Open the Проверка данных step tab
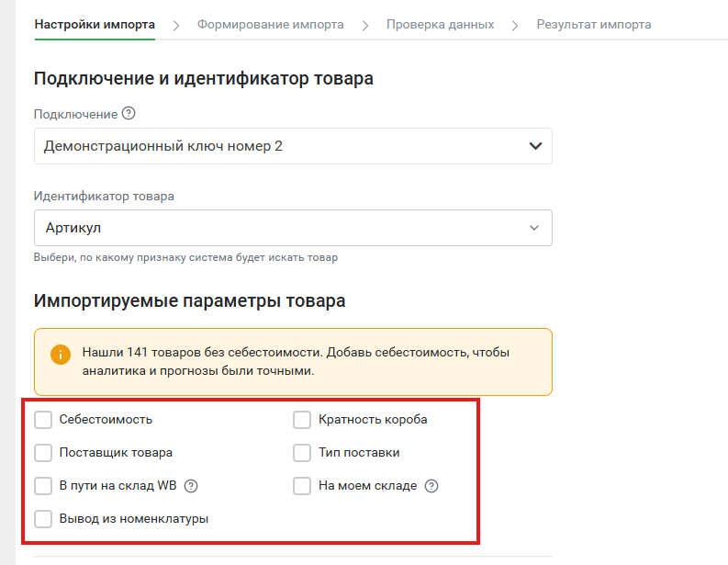728x565 pixels. [x=440, y=24]
